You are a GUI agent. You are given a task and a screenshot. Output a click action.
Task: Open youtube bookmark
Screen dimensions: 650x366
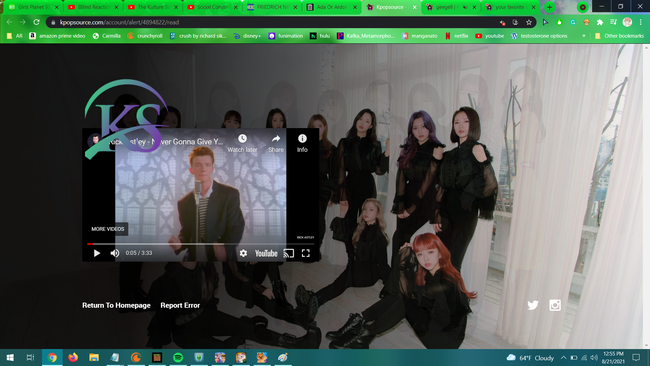click(489, 36)
